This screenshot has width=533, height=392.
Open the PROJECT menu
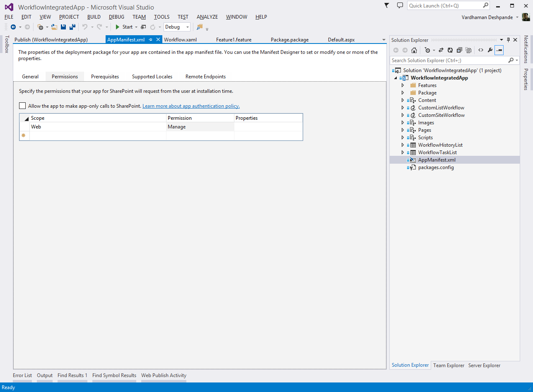tap(69, 17)
